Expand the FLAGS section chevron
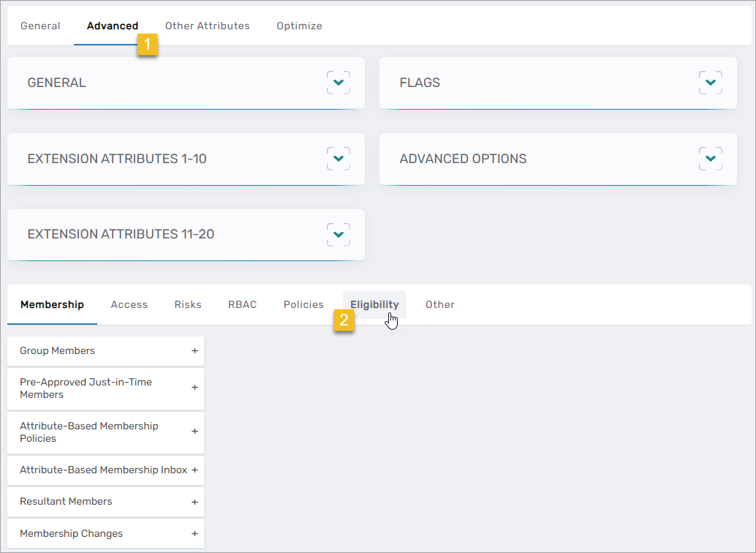This screenshot has height=553, width=756. coord(710,83)
